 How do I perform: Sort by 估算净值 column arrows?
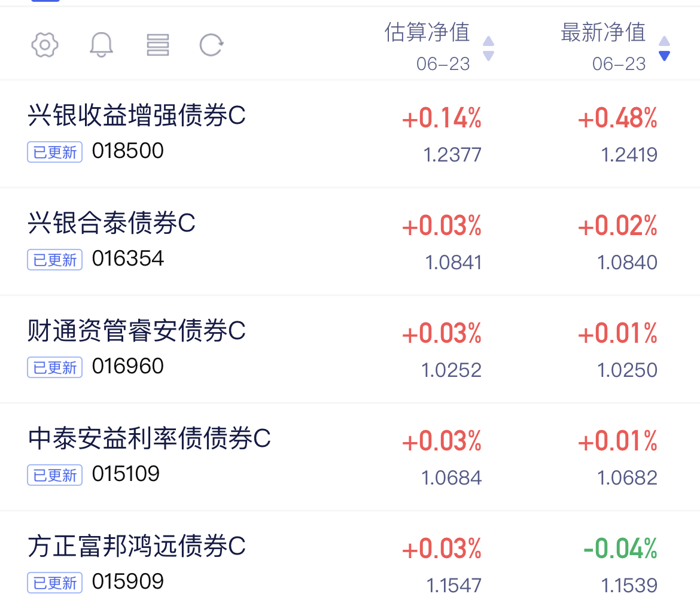point(488,48)
